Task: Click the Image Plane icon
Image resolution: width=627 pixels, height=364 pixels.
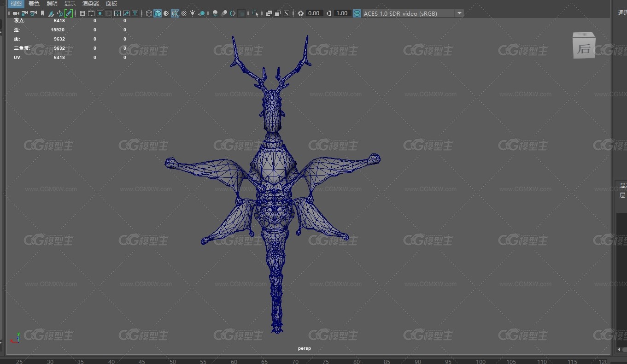Action: click(51, 13)
